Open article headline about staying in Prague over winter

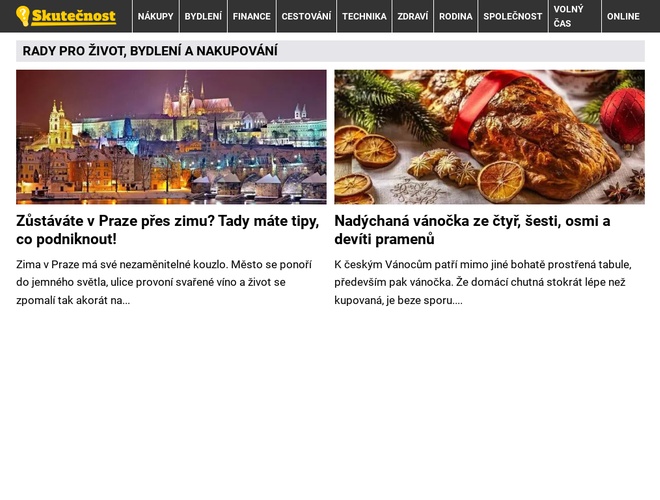168,230
